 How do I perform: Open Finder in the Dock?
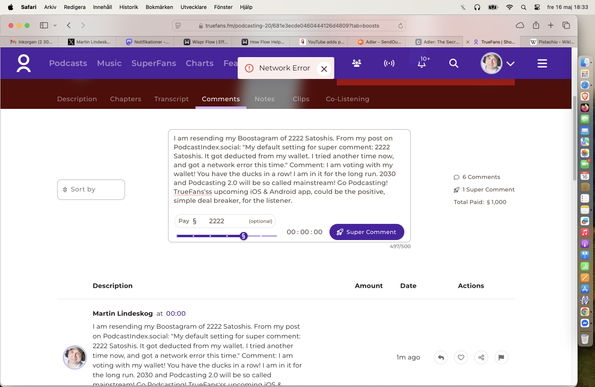point(585,63)
